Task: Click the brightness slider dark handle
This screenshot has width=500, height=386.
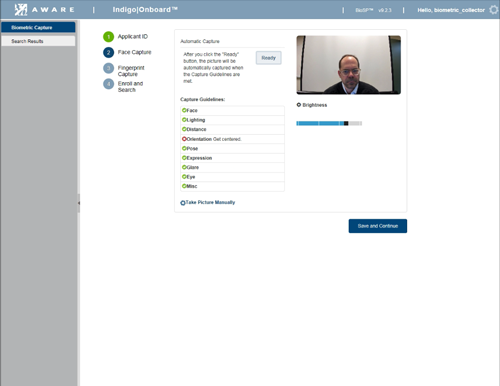Action: point(346,123)
